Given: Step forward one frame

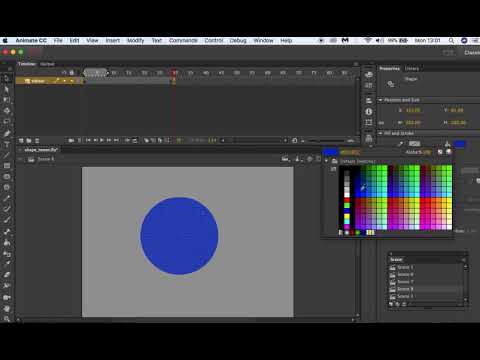Looking at the screenshot, I should coord(109,141).
